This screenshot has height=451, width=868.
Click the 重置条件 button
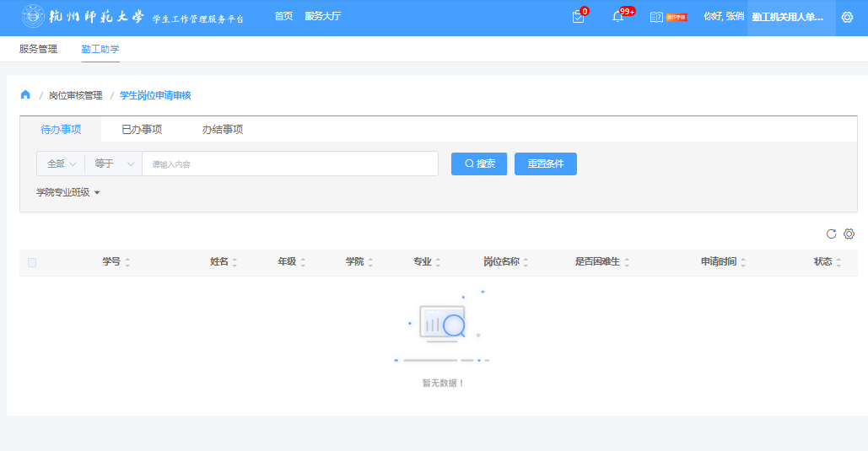pyautogui.click(x=546, y=164)
